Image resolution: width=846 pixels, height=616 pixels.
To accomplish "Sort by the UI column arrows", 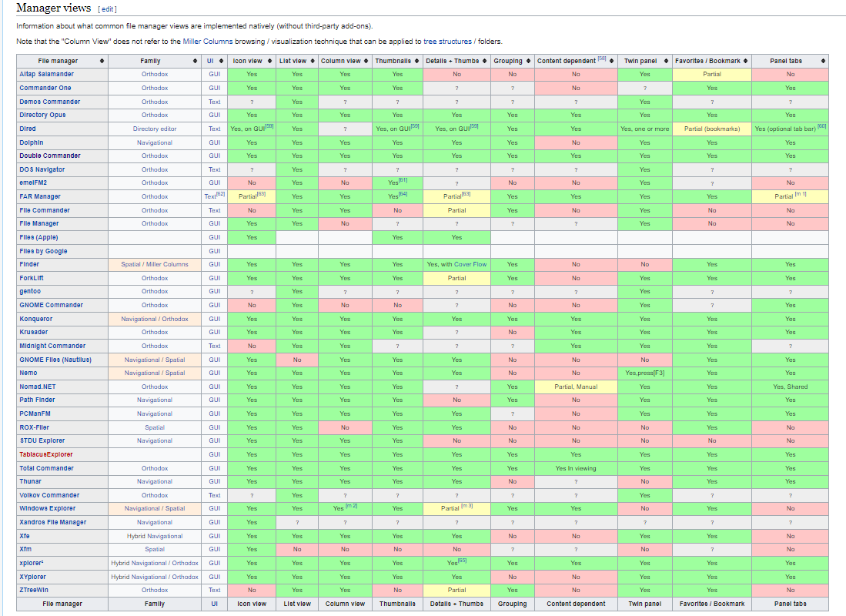I will [222, 61].
